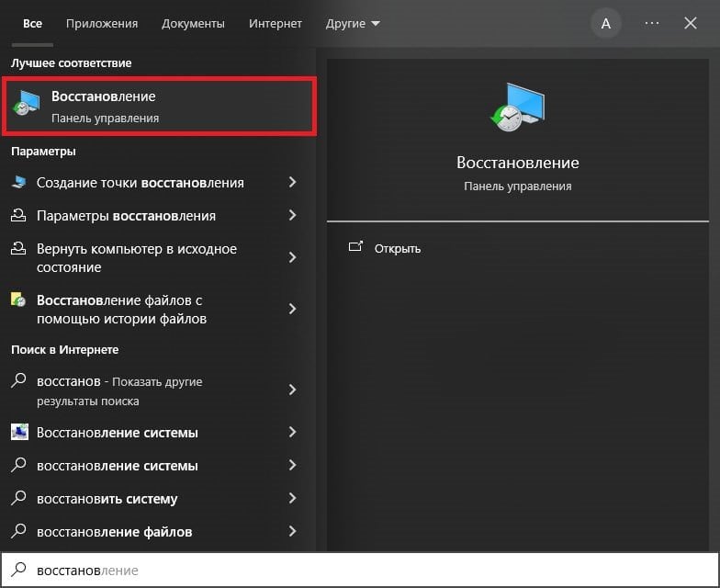Click the large Восстановление icon in preview pane
720x588 pixels.
tap(518, 107)
